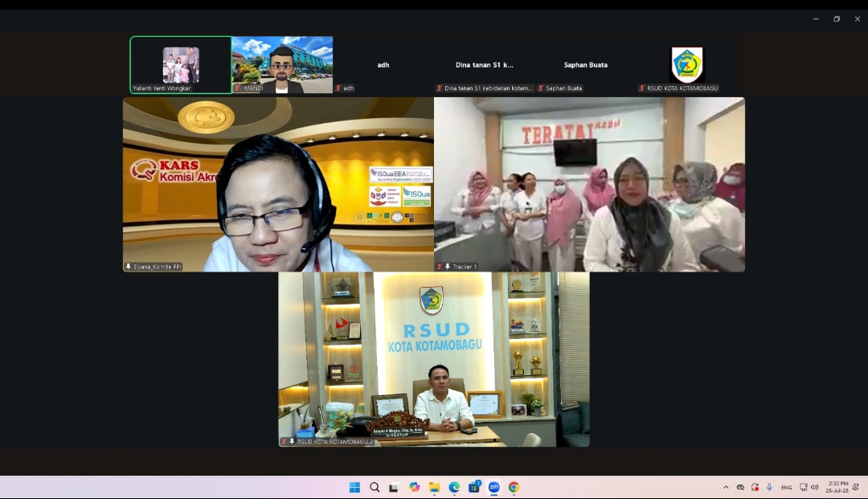Open network settings from the tray icon
Viewport: 868px width, 499px height.
pos(803,488)
